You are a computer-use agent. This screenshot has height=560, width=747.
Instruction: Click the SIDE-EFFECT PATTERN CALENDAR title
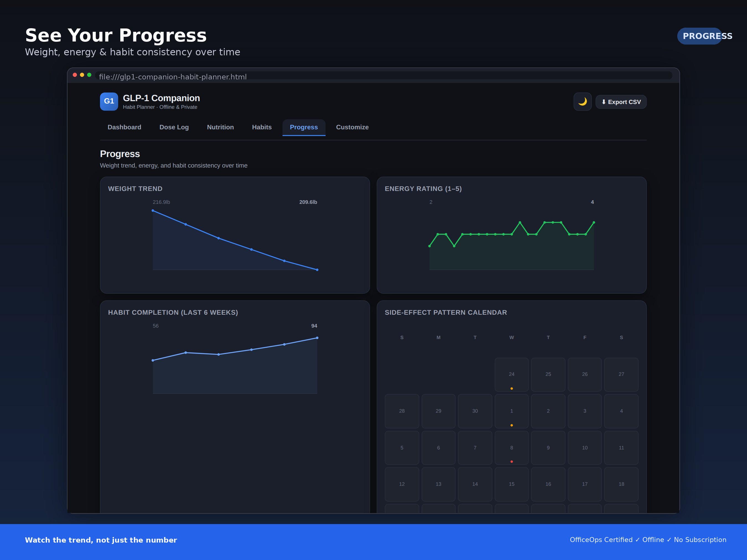(x=446, y=312)
